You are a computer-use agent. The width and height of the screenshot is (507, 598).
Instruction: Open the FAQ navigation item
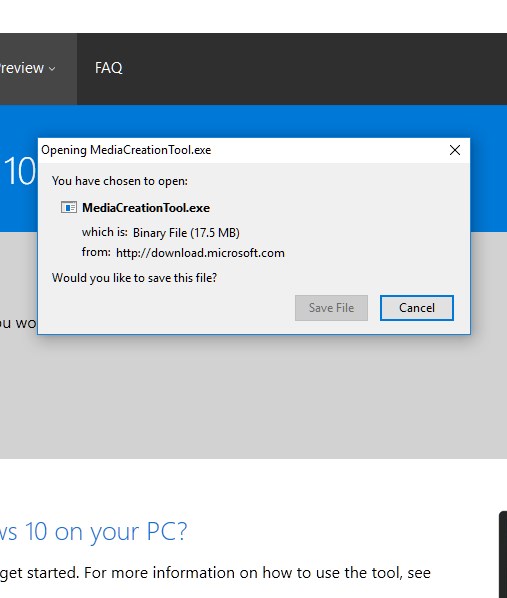(x=109, y=68)
